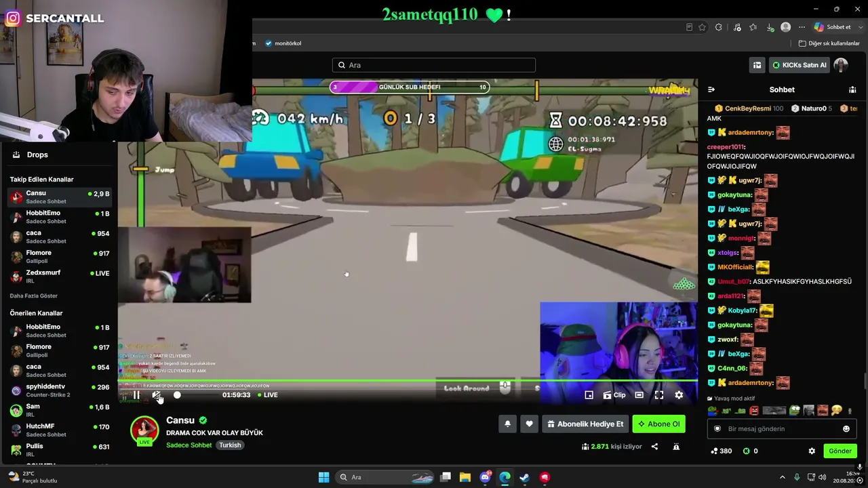Image resolution: width=868 pixels, height=488 pixels.
Task: Open browser settings three-dot menu
Action: (802, 27)
